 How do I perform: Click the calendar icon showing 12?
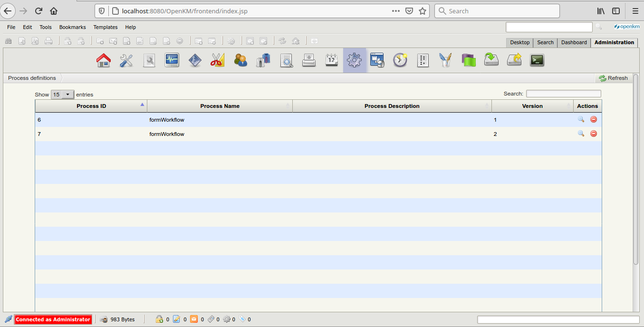331,60
